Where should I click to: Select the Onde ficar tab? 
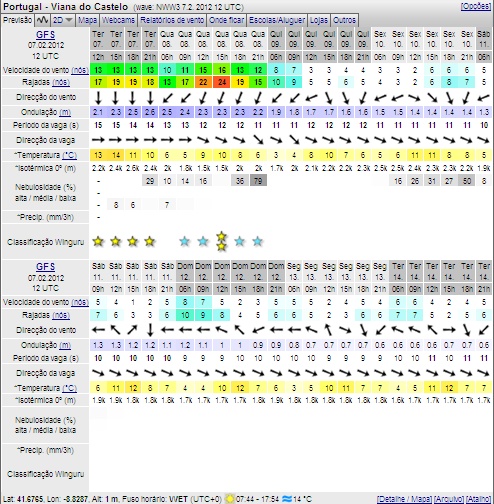[226, 20]
